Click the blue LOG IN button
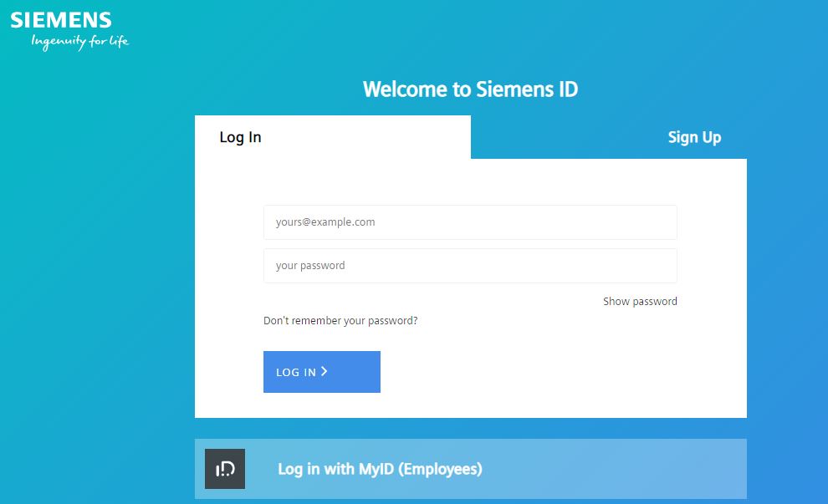828x504 pixels. (x=322, y=372)
